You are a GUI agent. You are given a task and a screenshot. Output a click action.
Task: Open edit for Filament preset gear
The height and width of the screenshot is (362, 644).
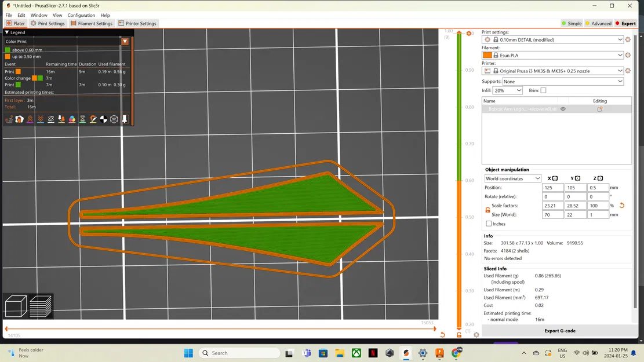click(x=628, y=55)
